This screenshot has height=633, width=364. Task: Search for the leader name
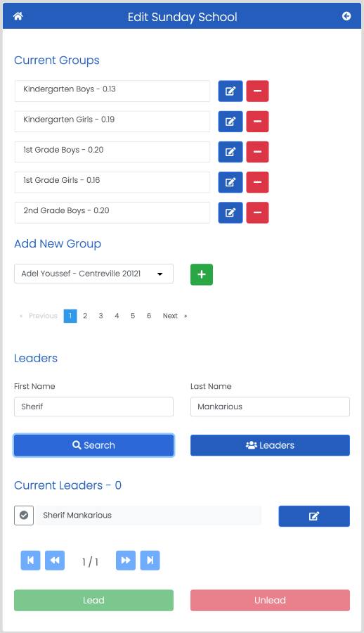tap(93, 445)
